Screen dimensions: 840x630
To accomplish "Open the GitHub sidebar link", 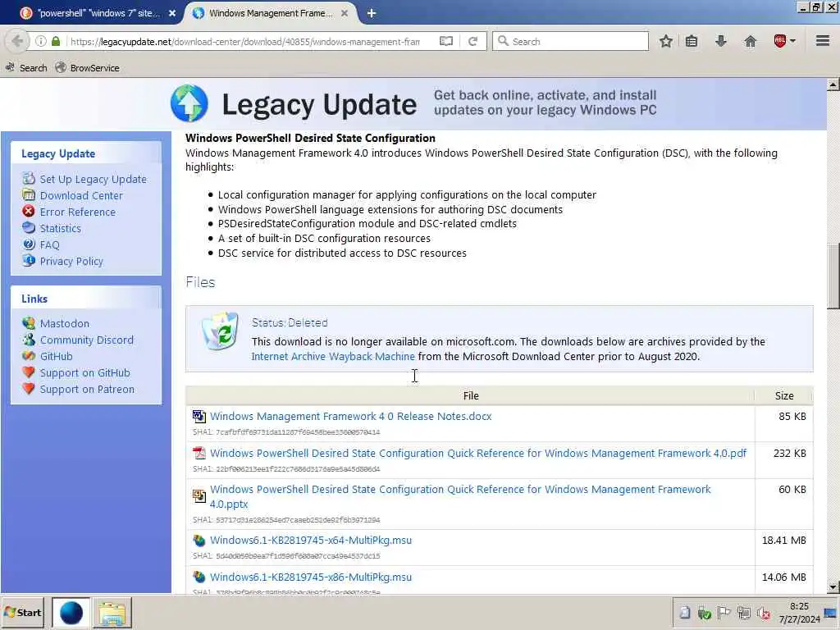I will point(57,356).
